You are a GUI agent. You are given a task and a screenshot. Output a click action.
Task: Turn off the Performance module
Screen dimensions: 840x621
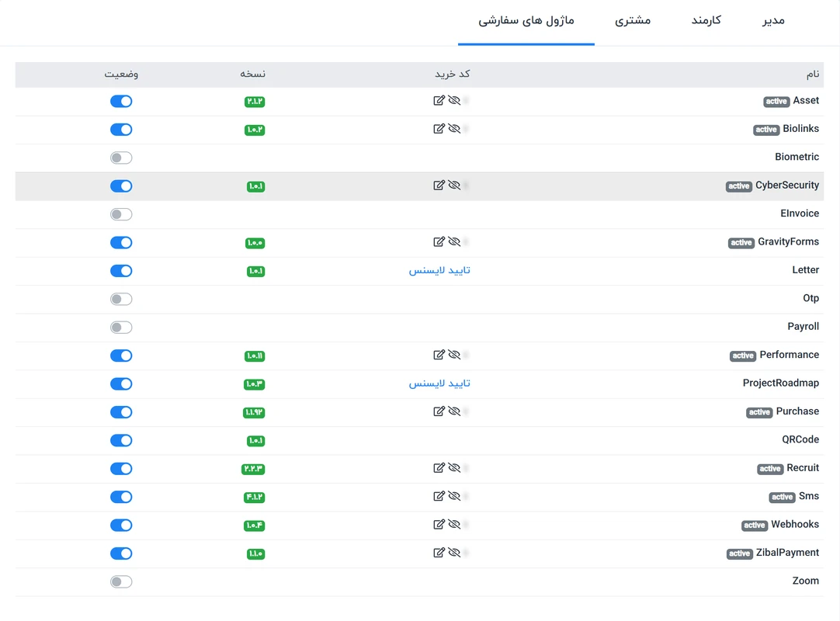(x=121, y=356)
